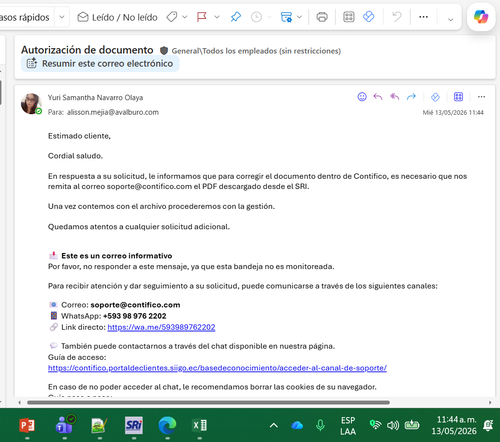Open the Wi-Fi network tray icon

tap(375, 425)
